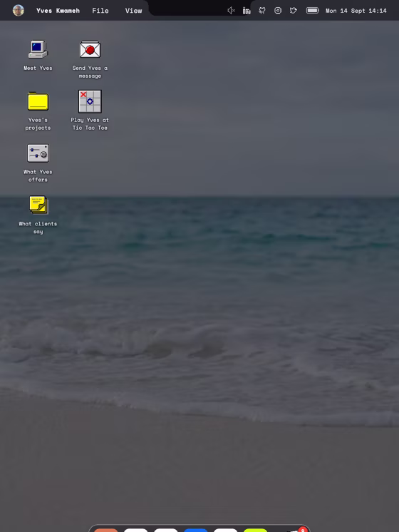Open What Yves offers settings icon

pyautogui.click(x=38, y=153)
